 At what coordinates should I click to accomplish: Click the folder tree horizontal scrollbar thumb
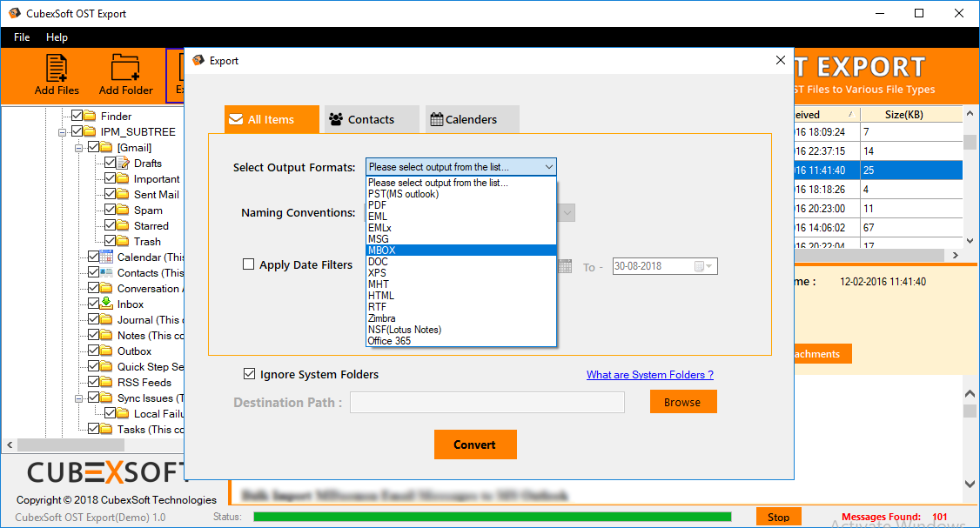70,444
